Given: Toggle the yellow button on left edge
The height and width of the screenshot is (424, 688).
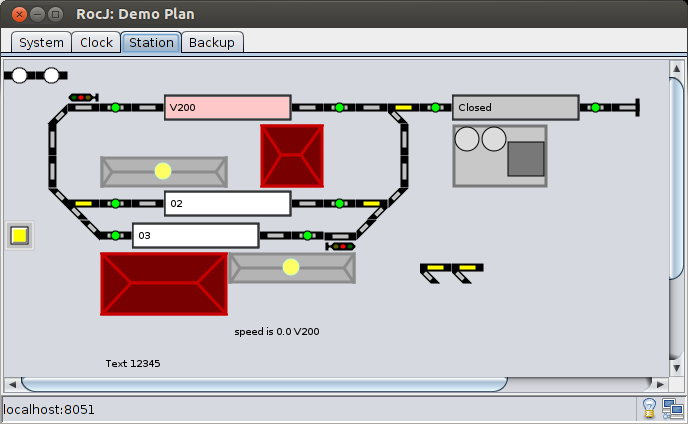Looking at the screenshot, I should (18, 236).
